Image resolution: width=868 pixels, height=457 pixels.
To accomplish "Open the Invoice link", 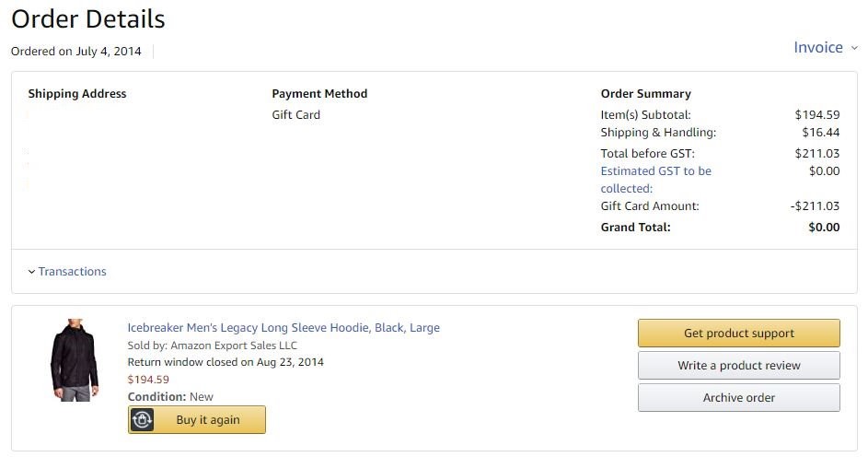I will pyautogui.click(x=818, y=47).
